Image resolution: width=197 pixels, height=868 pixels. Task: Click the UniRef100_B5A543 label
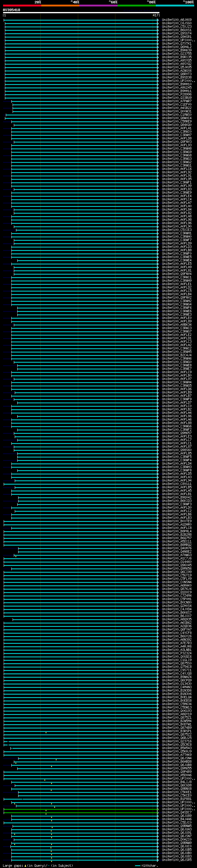click(x=177, y=748)
